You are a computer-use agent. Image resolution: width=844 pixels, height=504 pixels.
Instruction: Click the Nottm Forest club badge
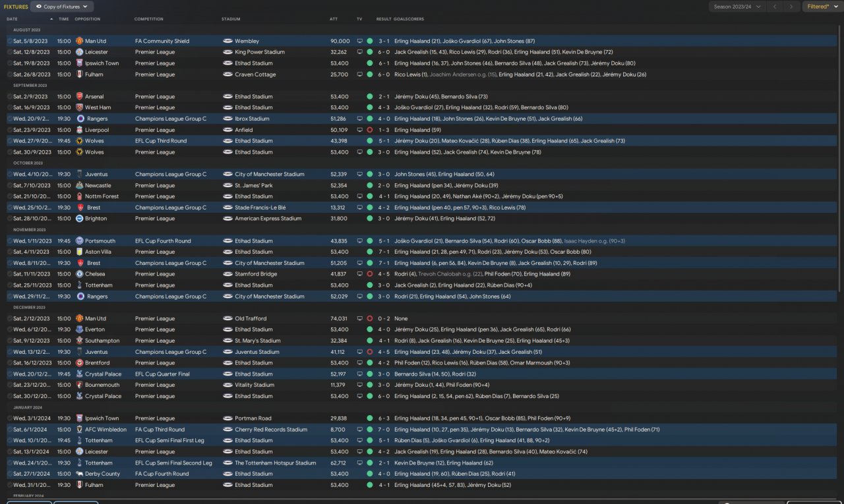79,196
